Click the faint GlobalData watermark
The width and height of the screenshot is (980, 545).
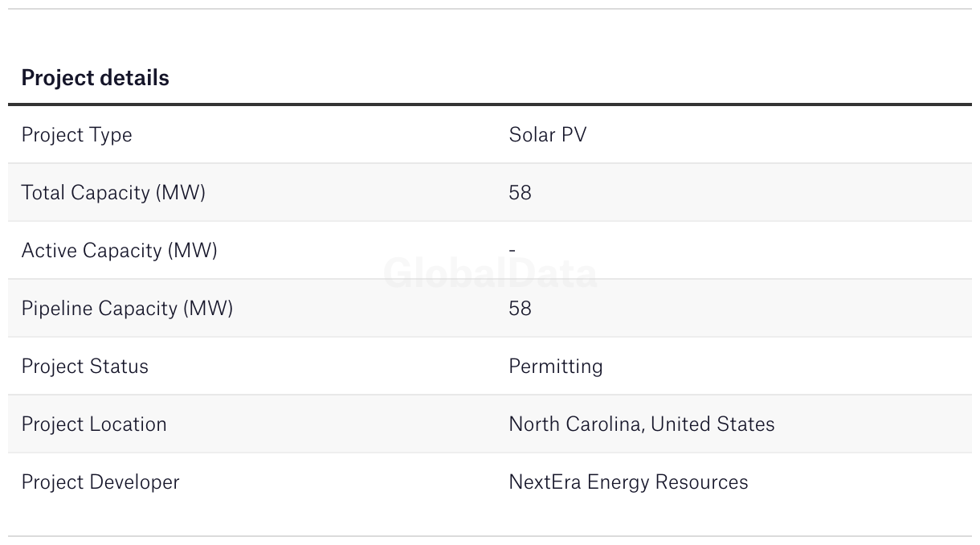(490, 274)
